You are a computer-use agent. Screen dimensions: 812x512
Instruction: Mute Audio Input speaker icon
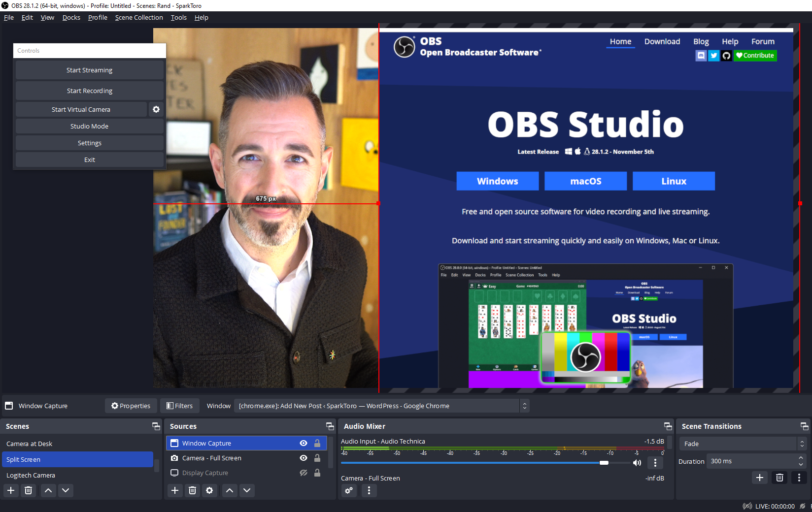tap(637, 463)
